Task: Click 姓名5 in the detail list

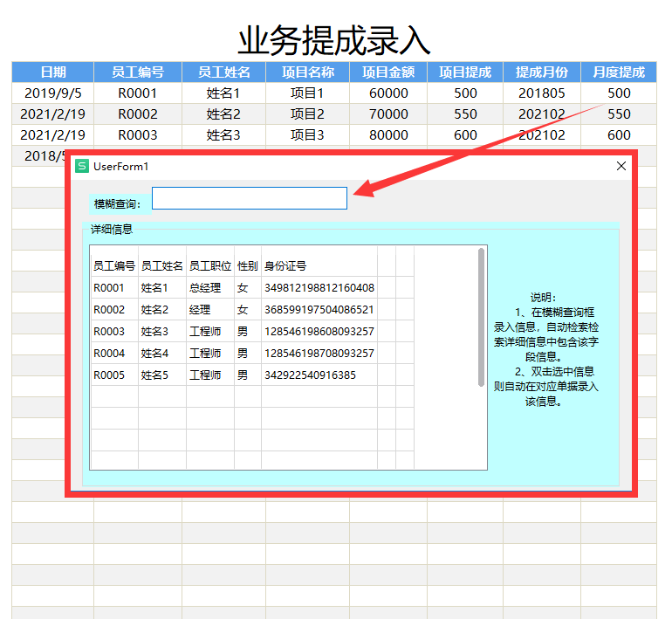Action: (154, 375)
